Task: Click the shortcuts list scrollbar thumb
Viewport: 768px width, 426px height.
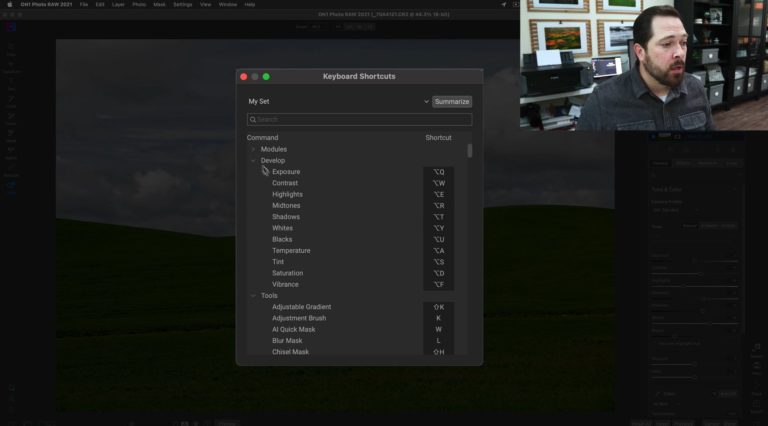Action: tap(470, 150)
